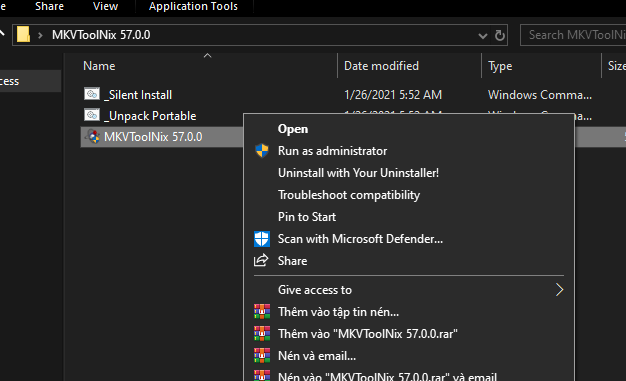Switch to the Application Tools tab
The image size is (626, 381).
pos(193,6)
